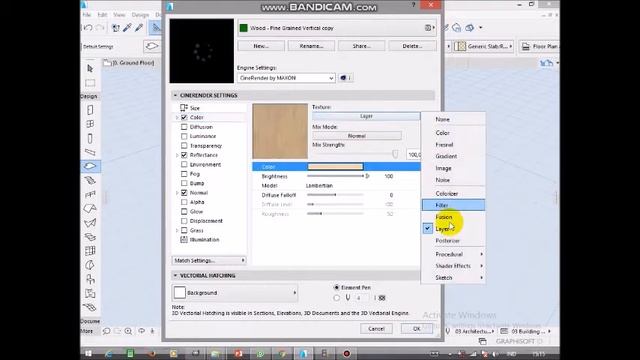Open the Match Settings dropdown

pyautogui.click(x=209, y=260)
